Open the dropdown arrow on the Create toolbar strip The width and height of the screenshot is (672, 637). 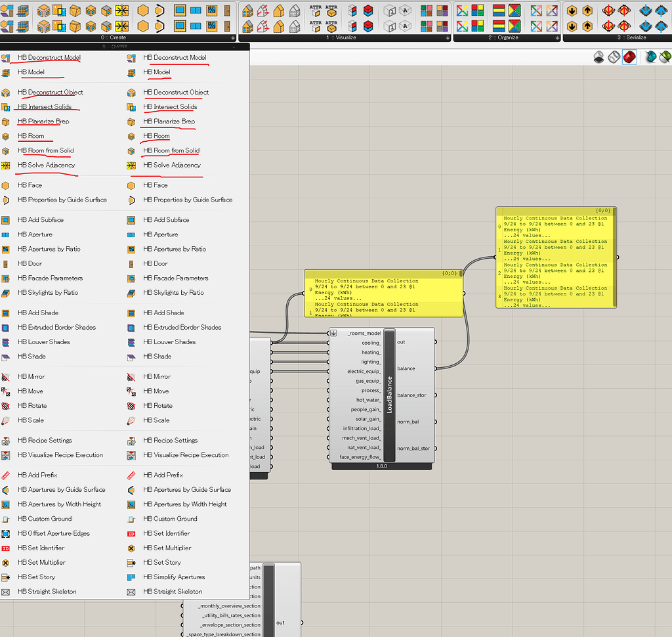coord(234,37)
